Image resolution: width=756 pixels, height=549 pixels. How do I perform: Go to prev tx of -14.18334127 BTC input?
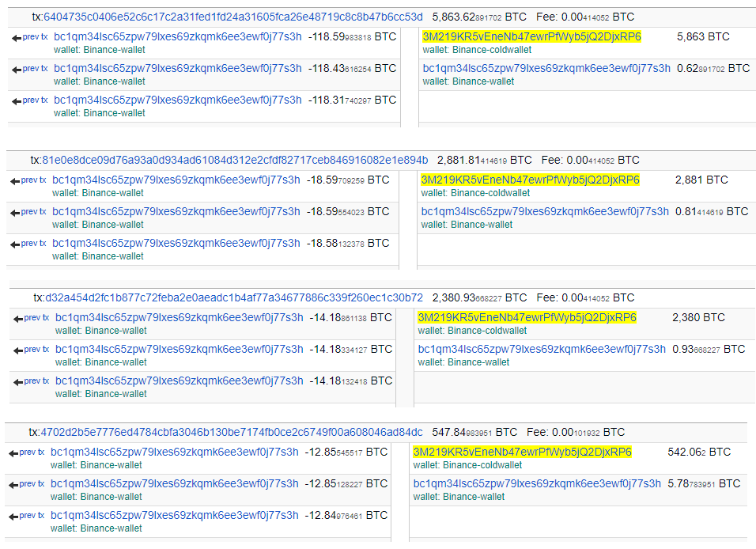[x=31, y=350]
